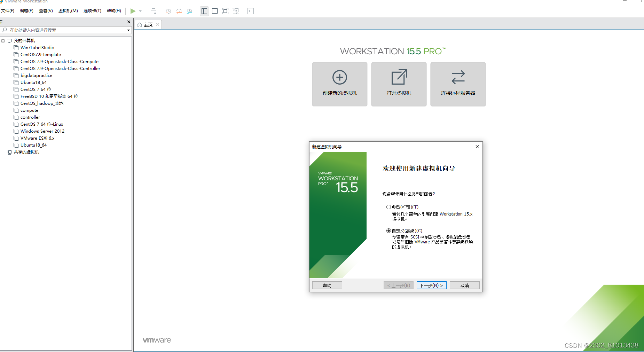Click the Win7LabelStudio VM icon
This screenshot has height=352, width=644.
(16, 48)
